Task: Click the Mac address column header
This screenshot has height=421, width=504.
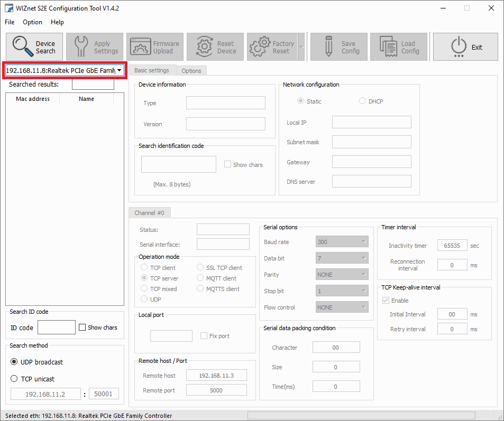Action: 33,99
